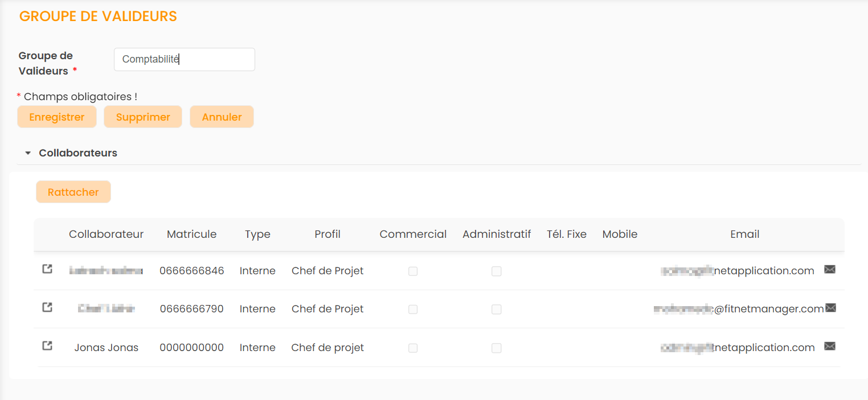868x400 pixels.
Task: Open collaborator link icon for matricule 0666666790
Action: (x=48, y=307)
